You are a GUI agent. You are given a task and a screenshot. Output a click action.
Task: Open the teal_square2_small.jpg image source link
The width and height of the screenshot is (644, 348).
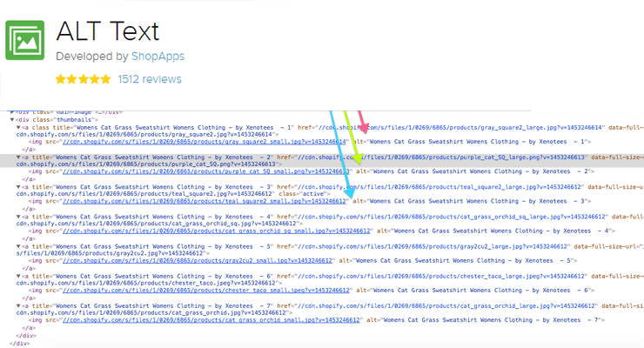(x=205, y=201)
